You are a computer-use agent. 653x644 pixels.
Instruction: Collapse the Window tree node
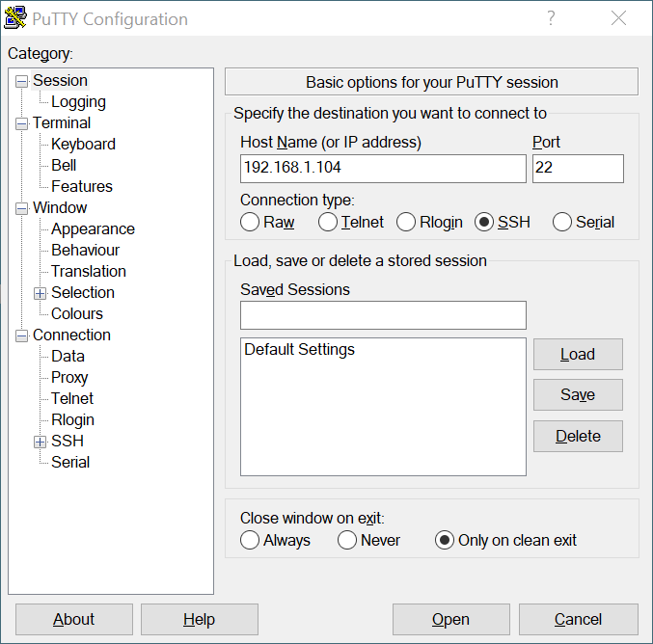pyautogui.click(x=21, y=208)
